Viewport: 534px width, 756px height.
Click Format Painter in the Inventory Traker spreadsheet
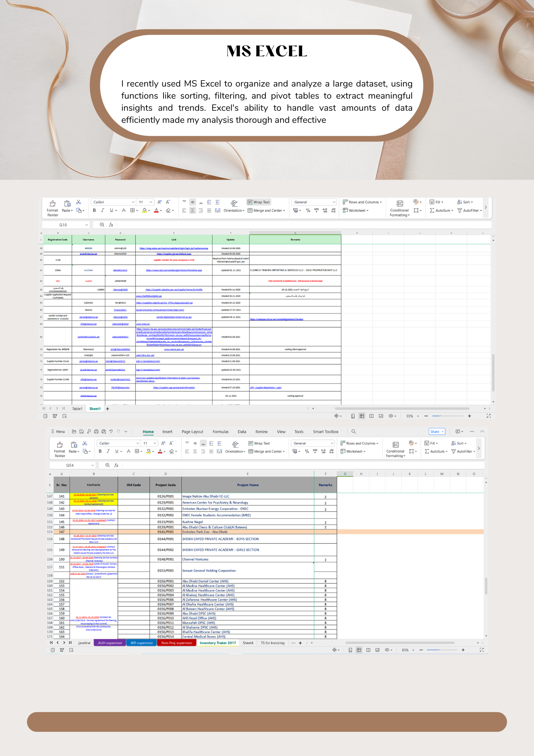click(x=60, y=449)
